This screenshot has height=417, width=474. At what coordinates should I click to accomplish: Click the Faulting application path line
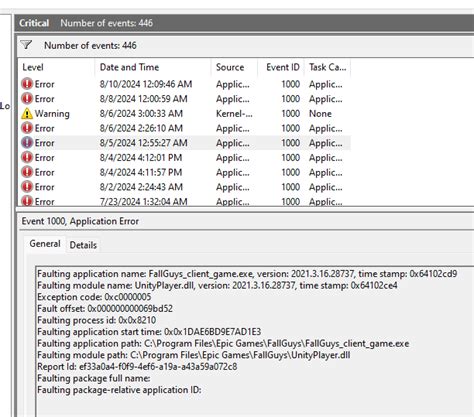pos(223,343)
